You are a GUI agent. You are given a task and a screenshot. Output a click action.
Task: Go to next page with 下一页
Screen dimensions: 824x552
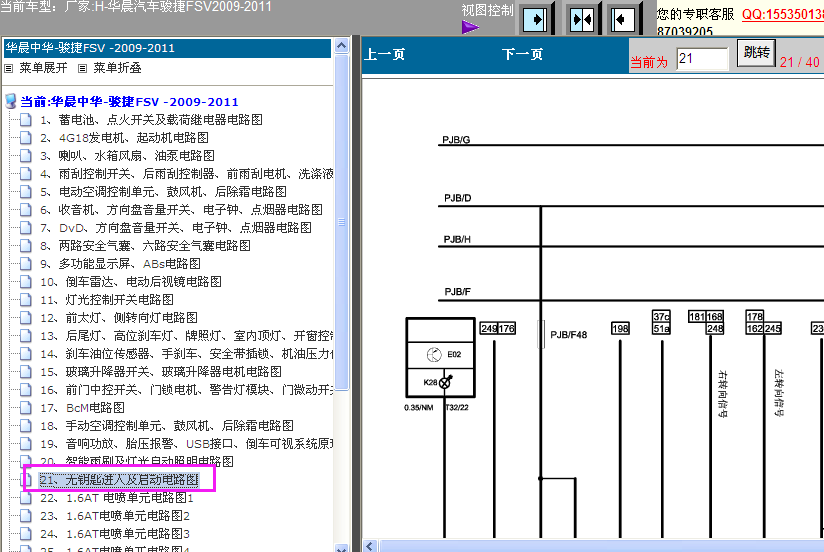(522, 54)
